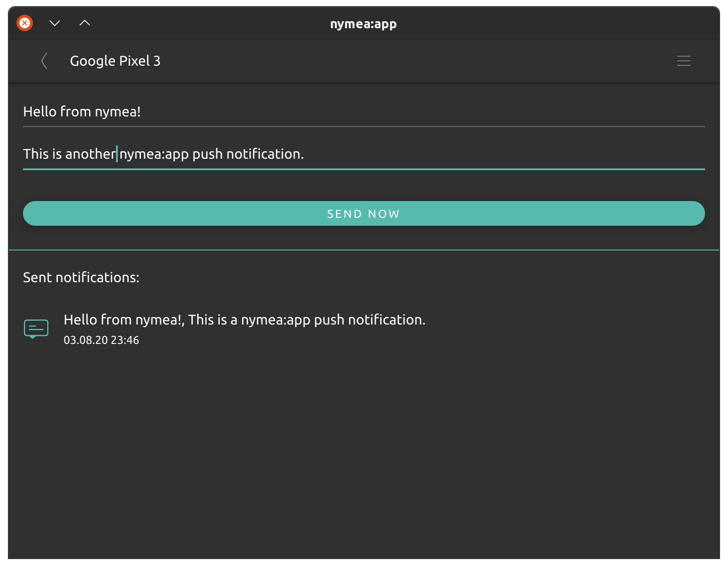Minimize window with the down chevron
This screenshot has height=567, width=728.
[55, 23]
